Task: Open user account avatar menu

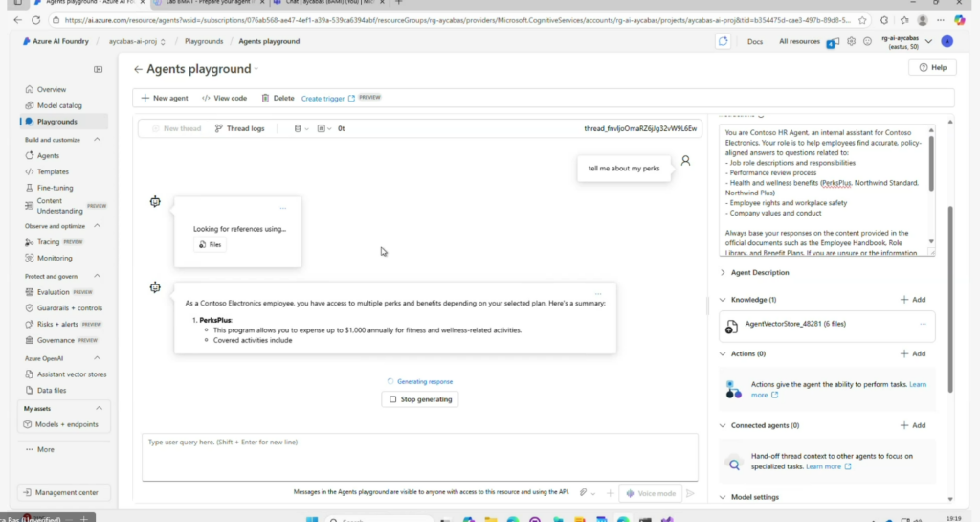Action: click(947, 42)
